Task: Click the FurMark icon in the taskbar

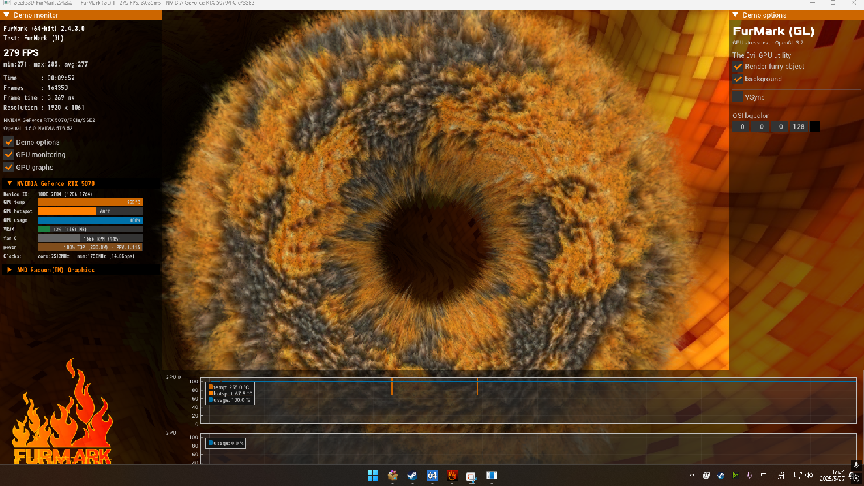Action: (452, 475)
